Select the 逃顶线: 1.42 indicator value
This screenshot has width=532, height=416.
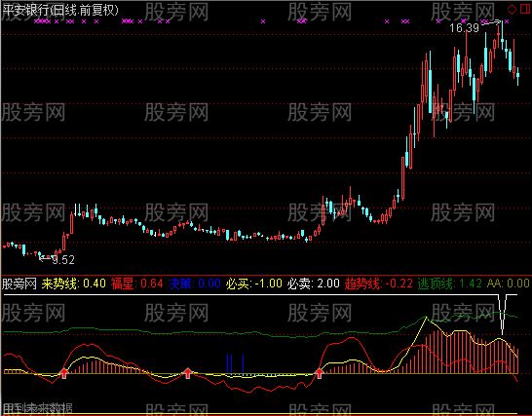pyautogui.click(x=450, y=284)
